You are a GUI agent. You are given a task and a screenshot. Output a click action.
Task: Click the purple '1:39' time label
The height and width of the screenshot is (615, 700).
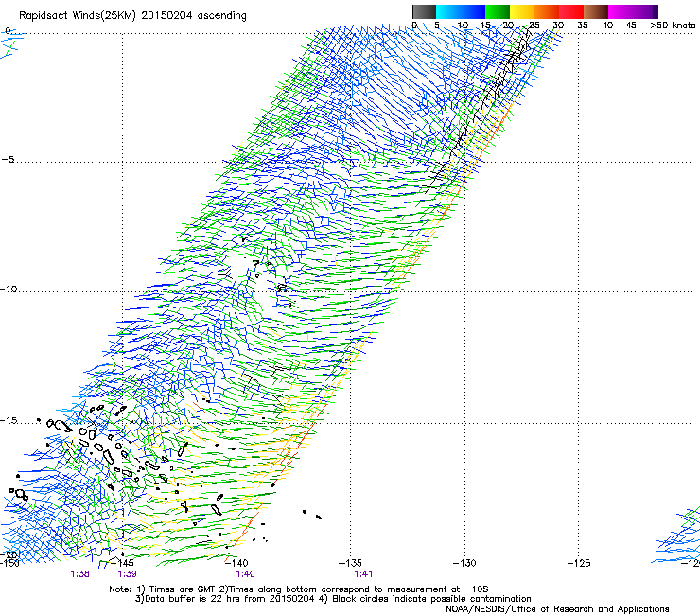128,574
